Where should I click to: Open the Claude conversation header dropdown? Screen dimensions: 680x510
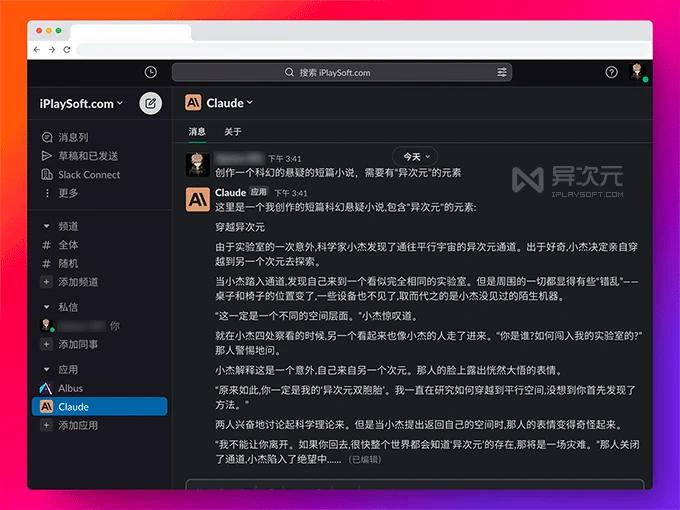229,103
